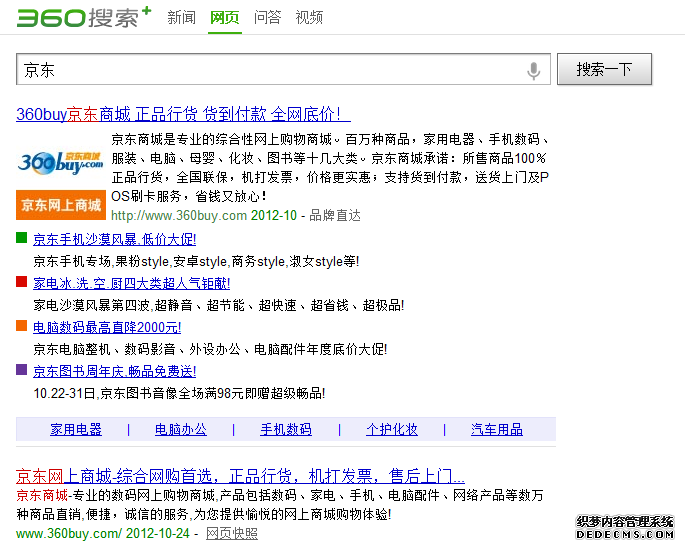
Task: Click the orange square bullet beside 电脑数码
Action: click(x=21, y=325)
